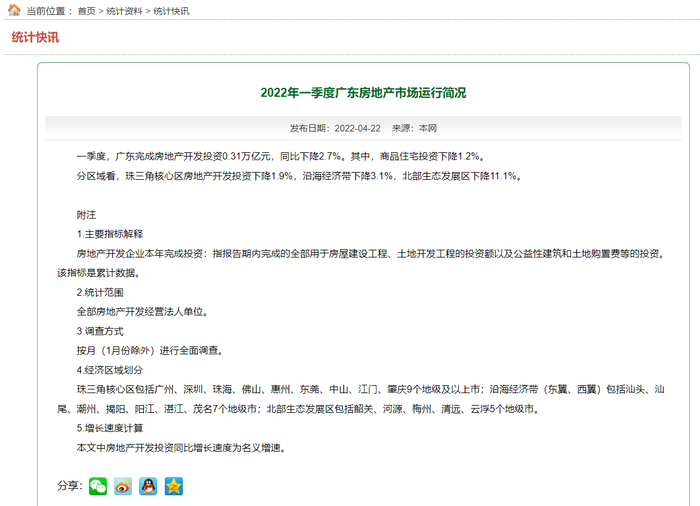Click the 附注 heading

click(x=86, y=215)
